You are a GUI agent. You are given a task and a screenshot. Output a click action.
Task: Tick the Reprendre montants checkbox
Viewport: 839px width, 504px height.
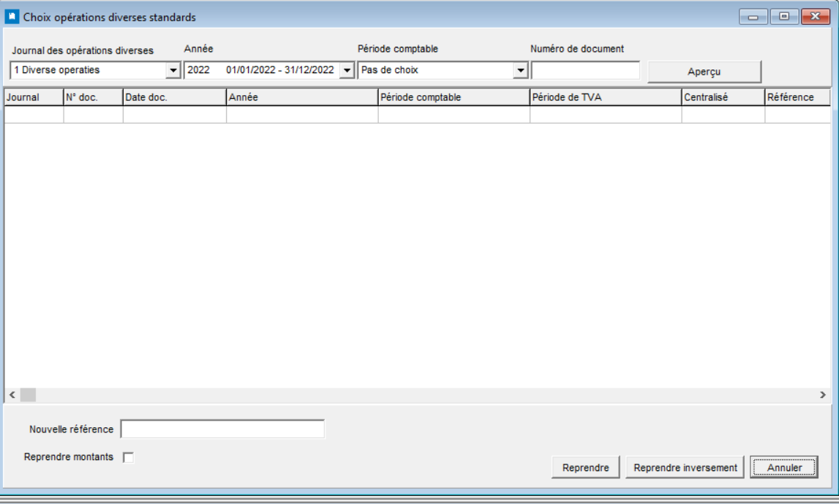click(129, 457)
